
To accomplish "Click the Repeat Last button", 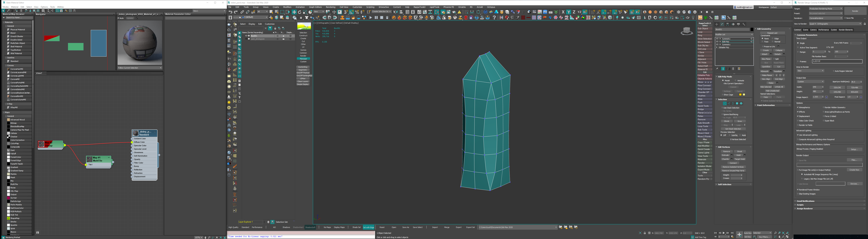I will 772,33.
